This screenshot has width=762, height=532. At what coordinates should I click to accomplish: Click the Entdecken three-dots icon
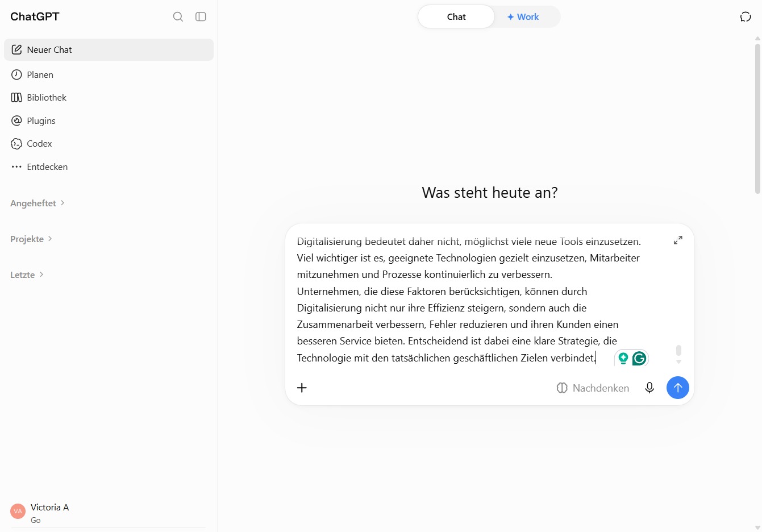[x=16, y=167]
